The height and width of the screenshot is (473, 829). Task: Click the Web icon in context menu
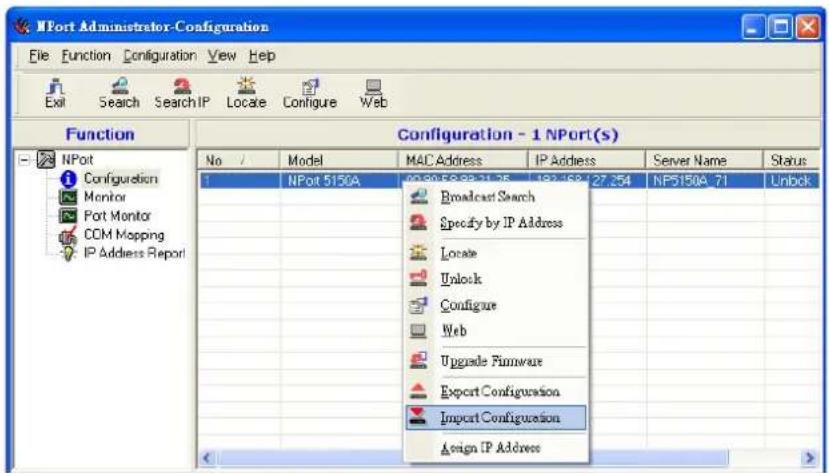pyautogui.click(x=419, y=331)
